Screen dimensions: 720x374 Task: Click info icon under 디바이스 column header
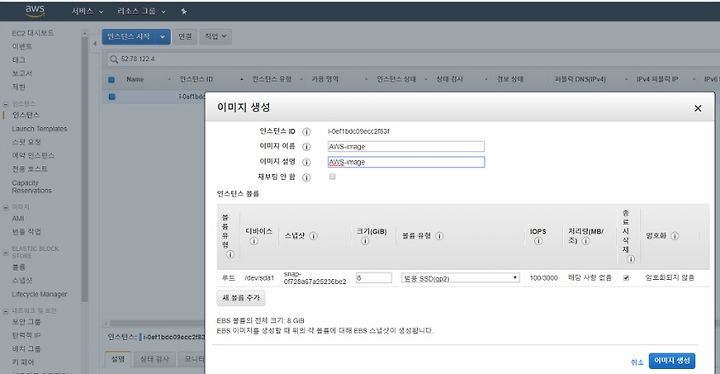(253, 241)
